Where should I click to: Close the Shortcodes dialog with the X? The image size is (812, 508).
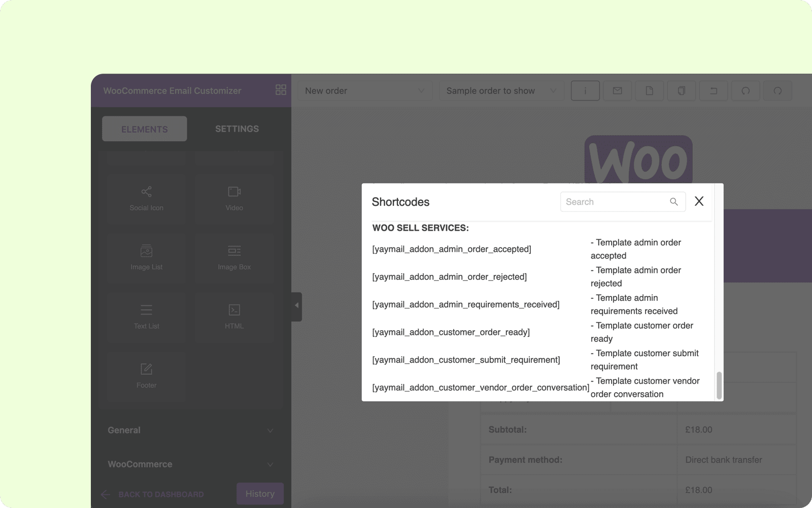699,201
